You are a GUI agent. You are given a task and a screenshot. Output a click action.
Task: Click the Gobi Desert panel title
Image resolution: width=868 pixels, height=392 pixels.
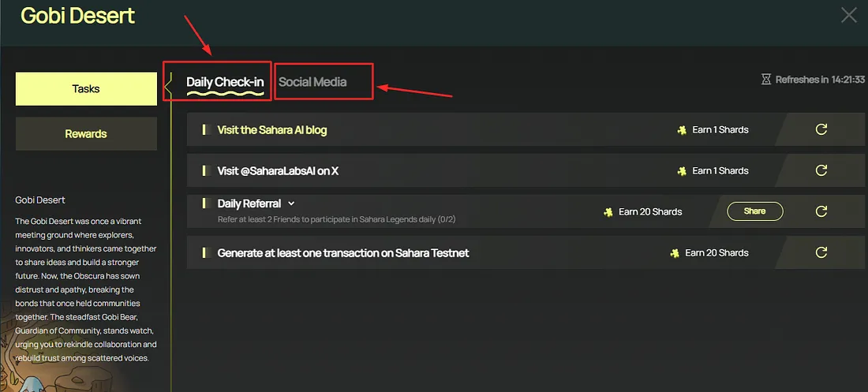pyautogui.click(x=78, y=16)
